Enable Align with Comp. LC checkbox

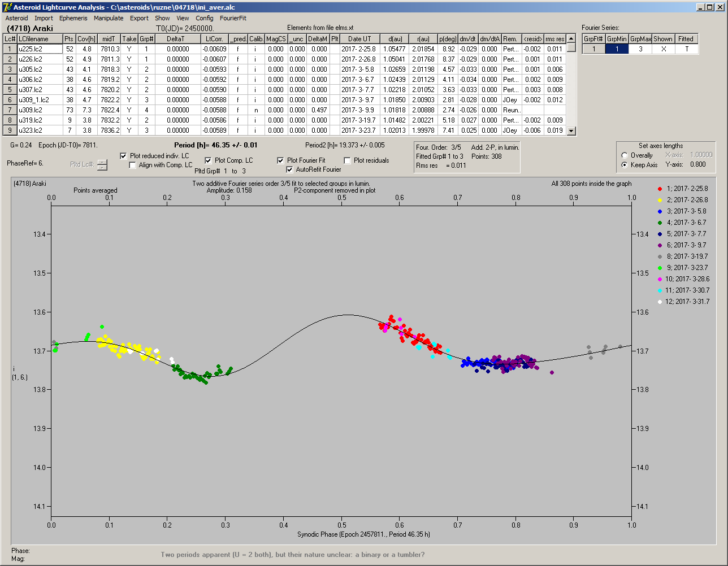point(133,165)
